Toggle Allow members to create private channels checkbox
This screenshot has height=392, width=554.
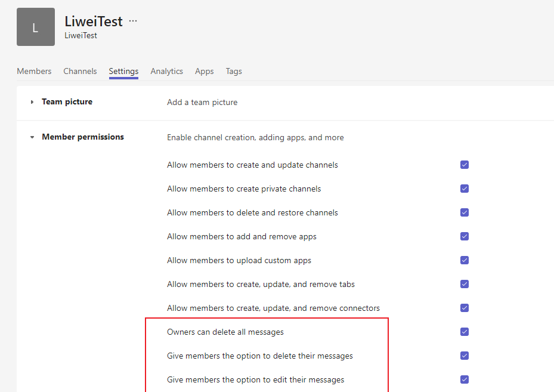465,189
